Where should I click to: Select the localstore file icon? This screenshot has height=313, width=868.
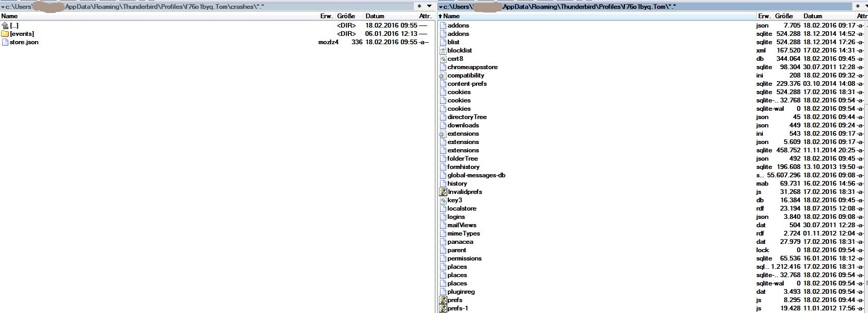[443, 208]
